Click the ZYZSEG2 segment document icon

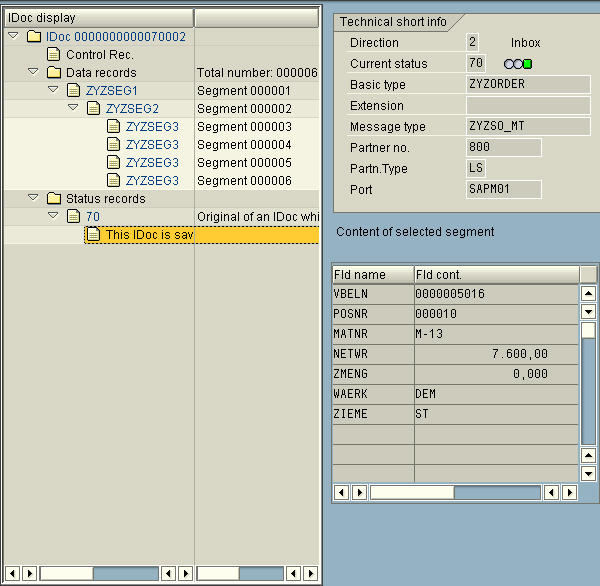click(93, 109)
